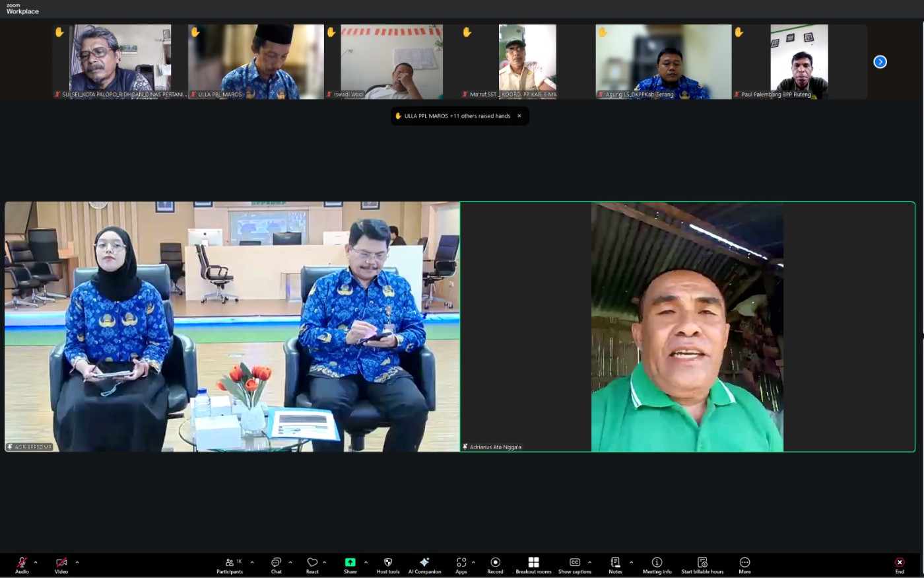Start recording with Record icon

pyautogui.click(x=495, y=565)
